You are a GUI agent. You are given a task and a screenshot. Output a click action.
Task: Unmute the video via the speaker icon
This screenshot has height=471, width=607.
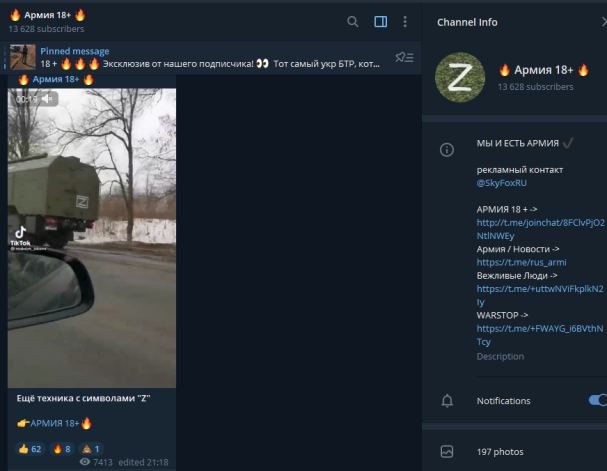(x=48, y=99)
